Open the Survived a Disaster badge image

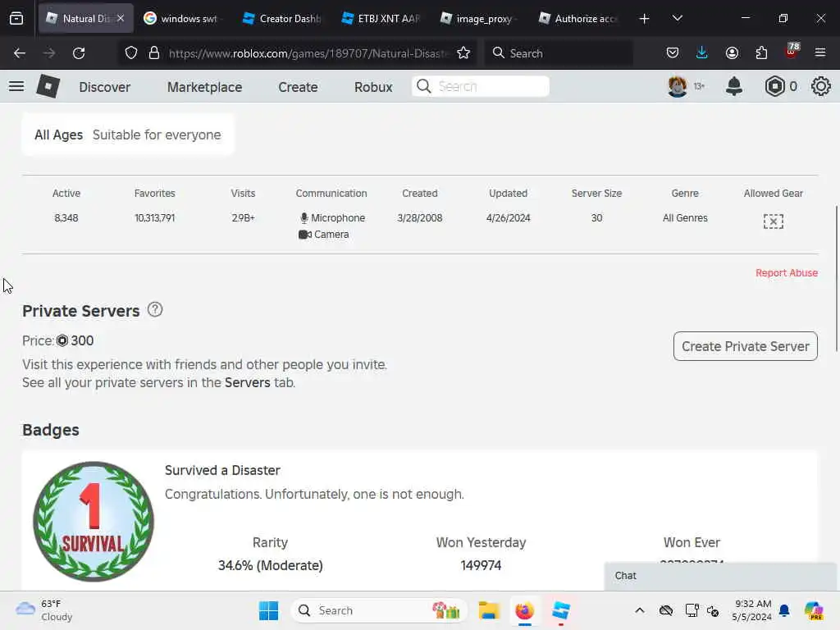point(94,521)
